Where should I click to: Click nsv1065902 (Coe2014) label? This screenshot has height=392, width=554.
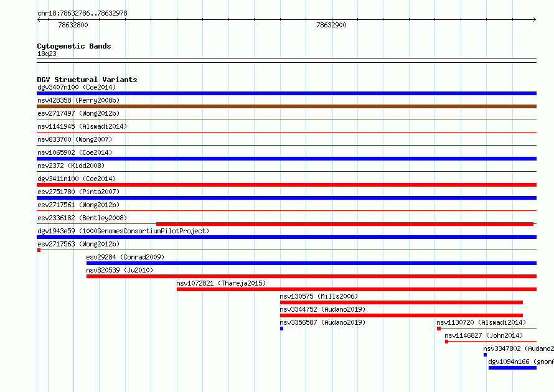75,152
